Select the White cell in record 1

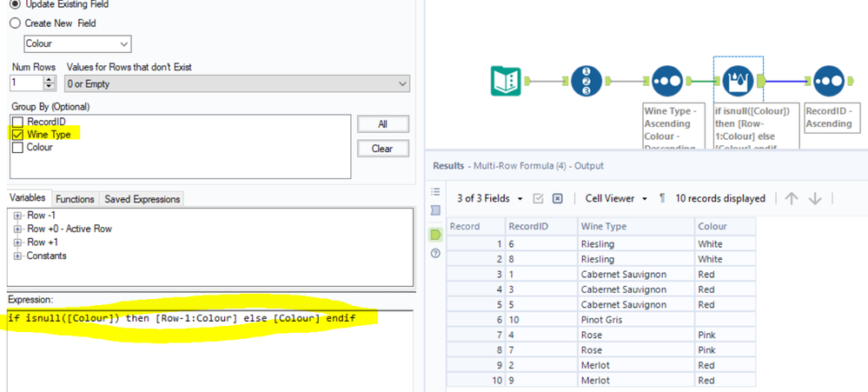pyautogui.click(x=725, y=243)
